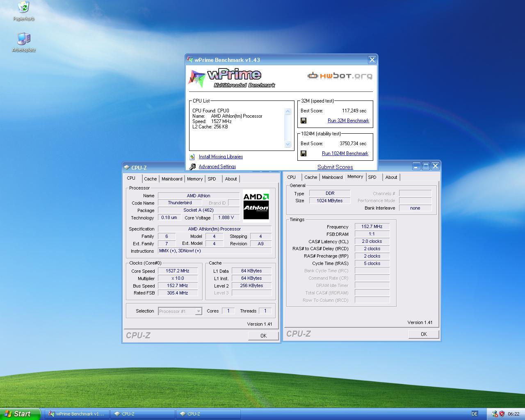
Task: Click the left CPU-Z title bar icon
Action: coord(126,167)
